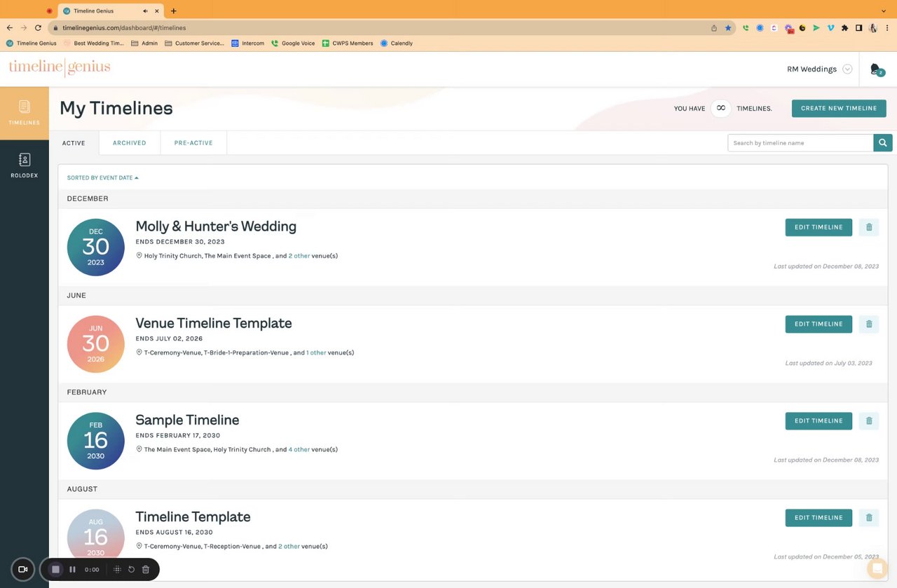Toggle the Sorted by Event Date order
Viewport: 897px width, 588px height.
tap(102, 178)
